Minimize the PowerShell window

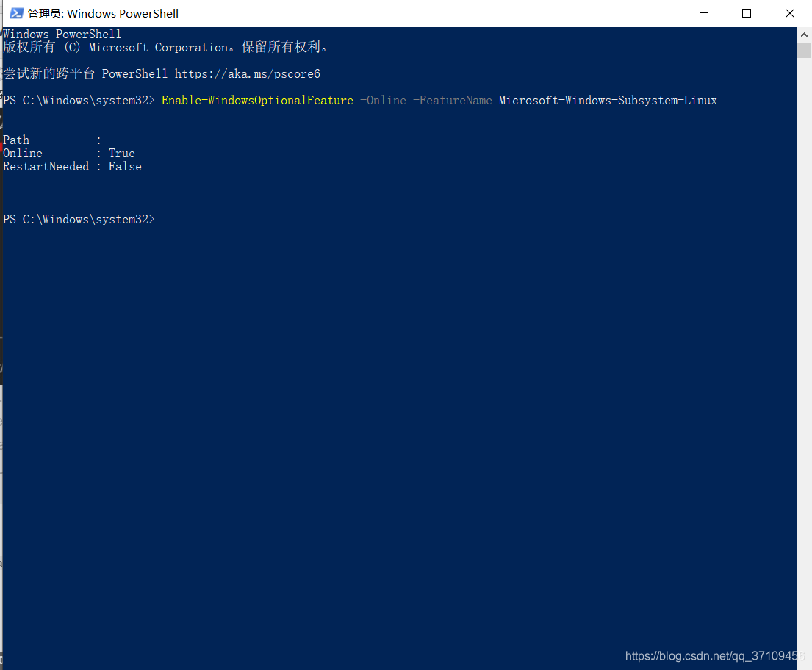click(x=704, y=13)
